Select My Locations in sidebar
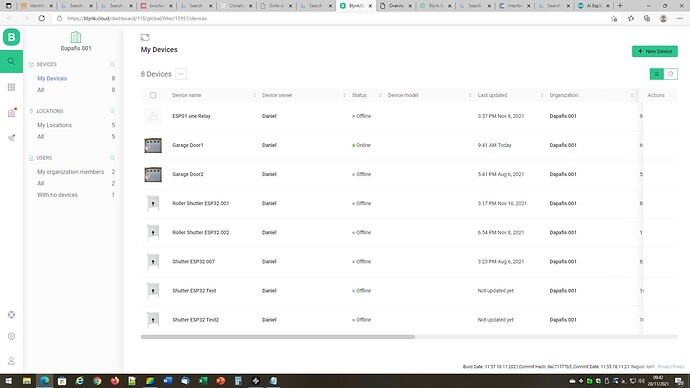This screenshot has width=690, height=388. (55, 125)
